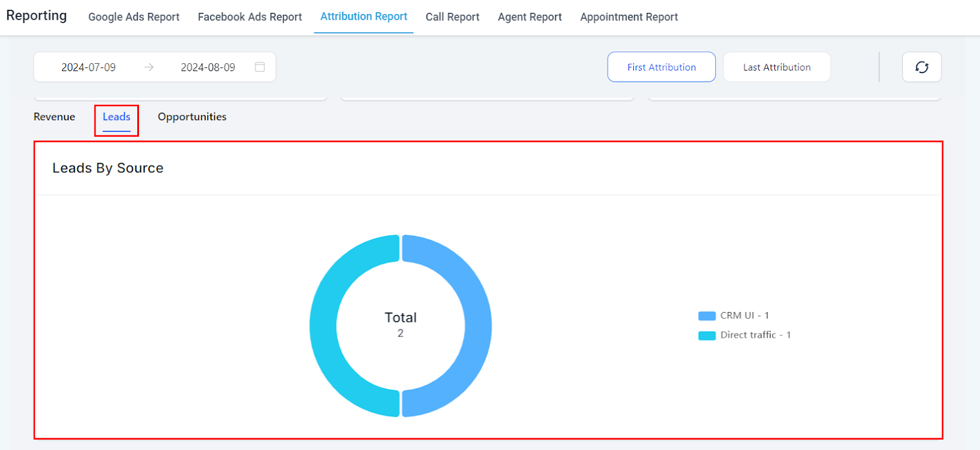Select the Attribution Report tab
The width and height of the screenshot is (980, 450).
tap(364, 17)
